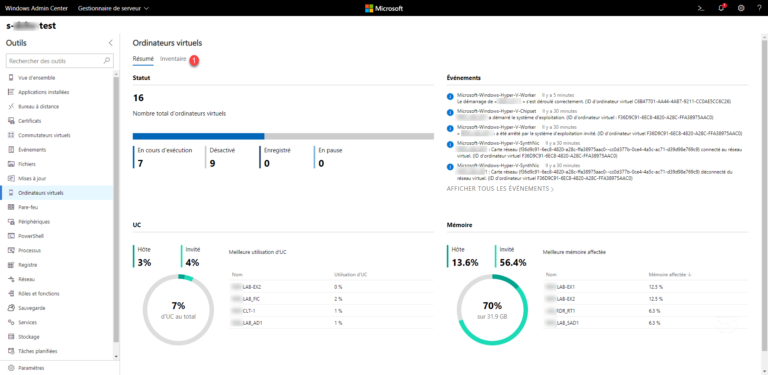
Task: Click the Microsoft logo in the header
Action: 384,8
